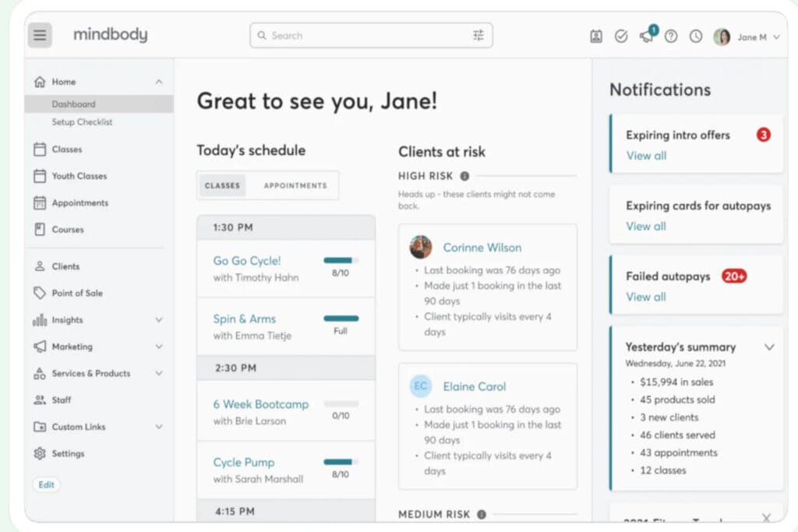This screenshot has width=798, height=532.
Task: Go to Setup Checklist
Action: (x=82, y=122)
